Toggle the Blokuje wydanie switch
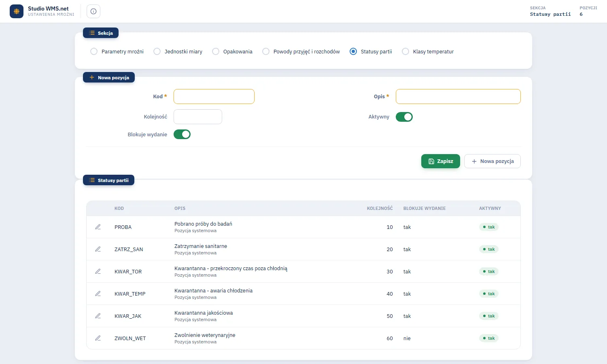The image size is (607, 364). pos(182,134)
